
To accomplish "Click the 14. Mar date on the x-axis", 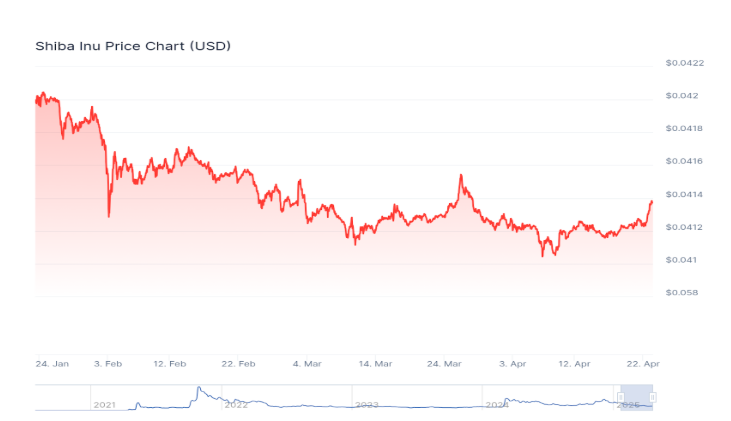I will pos(375,362).
